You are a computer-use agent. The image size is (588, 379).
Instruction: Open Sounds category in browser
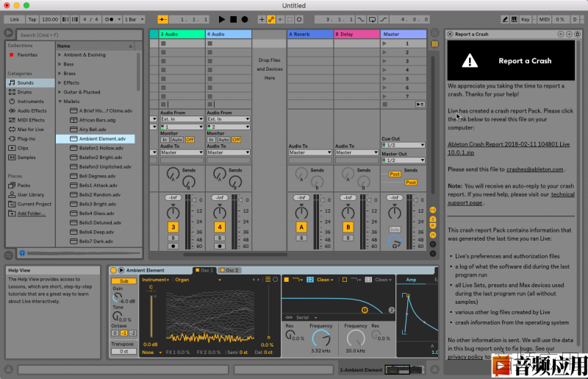(25, 82)
